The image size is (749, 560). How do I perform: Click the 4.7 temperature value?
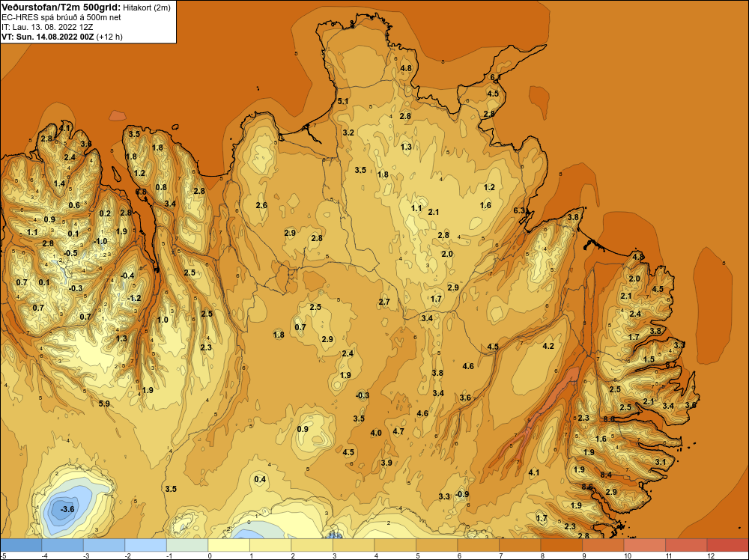coord(398,431)
